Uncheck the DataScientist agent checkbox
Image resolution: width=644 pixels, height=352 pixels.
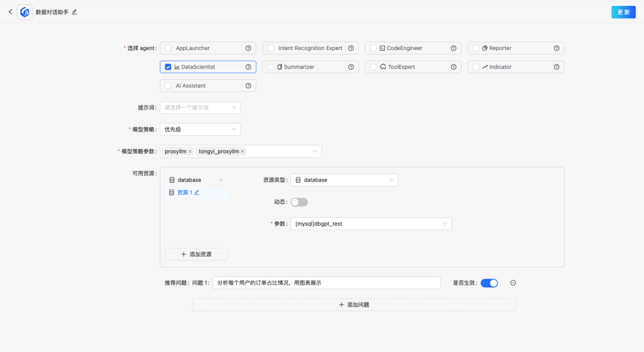(168, 67)
